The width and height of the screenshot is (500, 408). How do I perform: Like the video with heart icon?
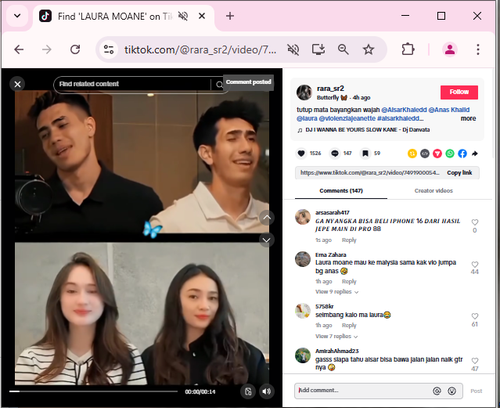(x=301, y=153)
